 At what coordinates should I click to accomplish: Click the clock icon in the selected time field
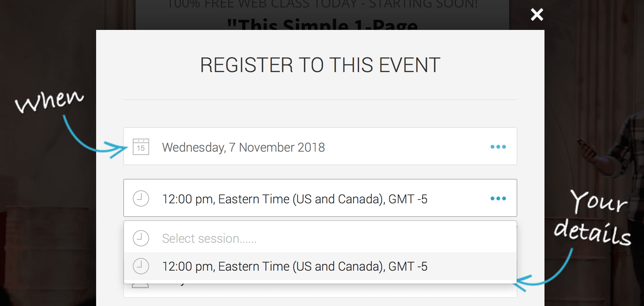coord(141,199)
